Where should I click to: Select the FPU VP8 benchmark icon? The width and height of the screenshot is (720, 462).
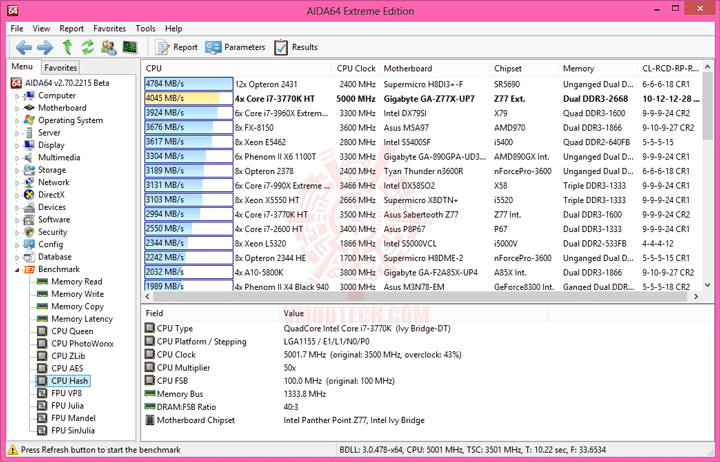(42, 393)
